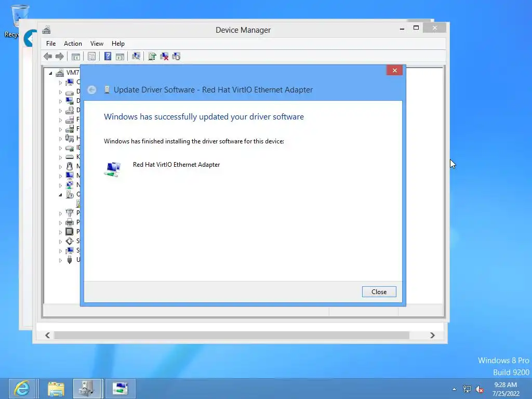Expand the Computer category arrow
Screen dimensions: 532x399
click(60, 83)
